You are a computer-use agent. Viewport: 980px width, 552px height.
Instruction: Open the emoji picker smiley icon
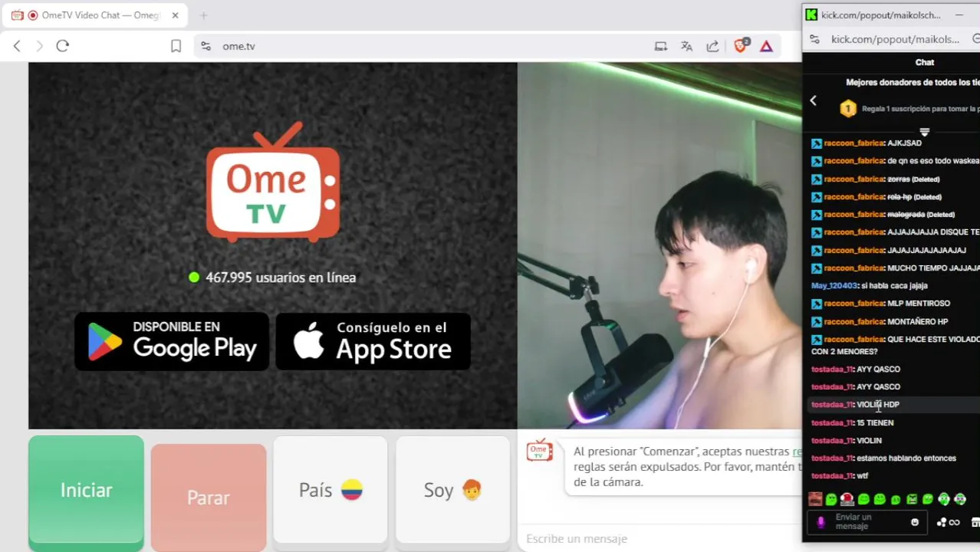[915, 522]
